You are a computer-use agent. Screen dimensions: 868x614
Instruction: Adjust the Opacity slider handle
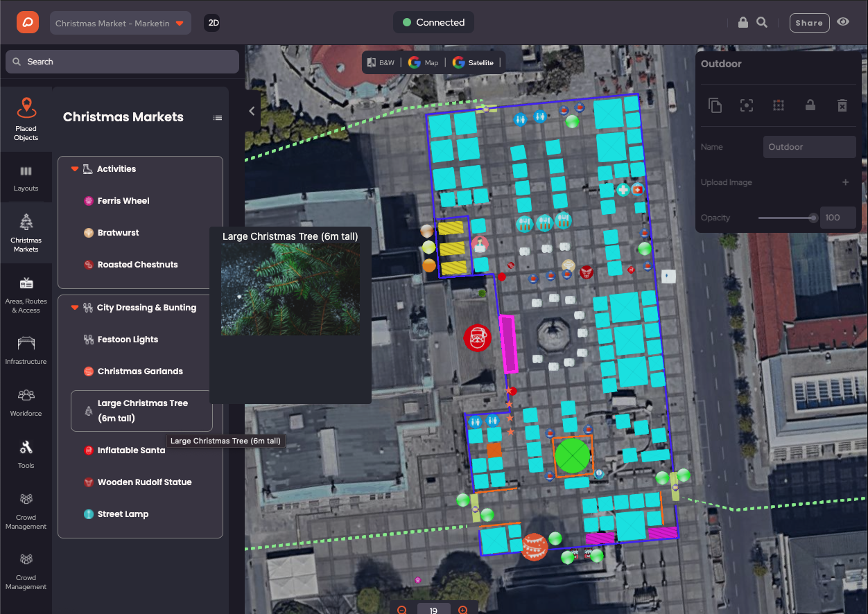(813, 218)
